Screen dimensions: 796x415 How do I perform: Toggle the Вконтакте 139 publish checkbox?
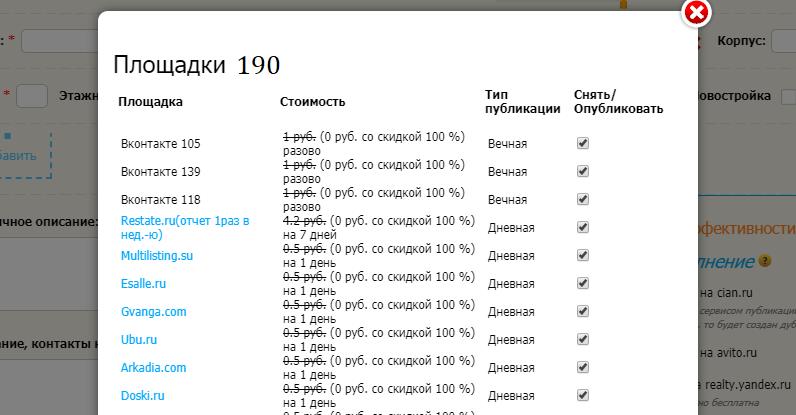click(583, 172)
